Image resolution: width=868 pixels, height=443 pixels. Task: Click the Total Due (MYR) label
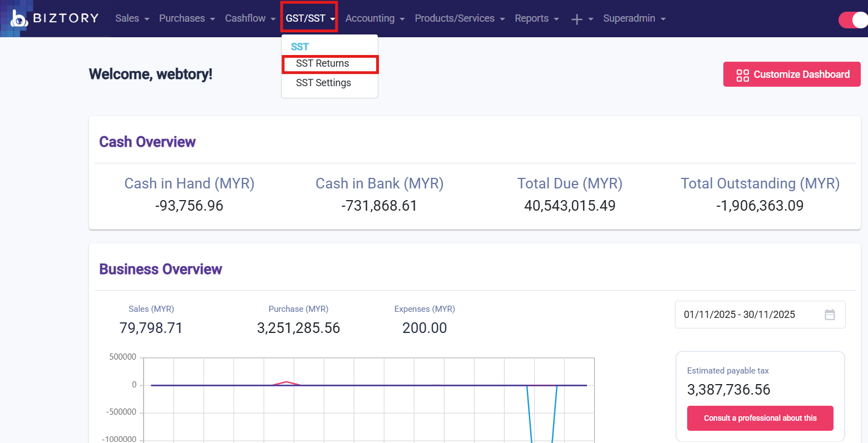pyautogui.click(x=570, y=183)
